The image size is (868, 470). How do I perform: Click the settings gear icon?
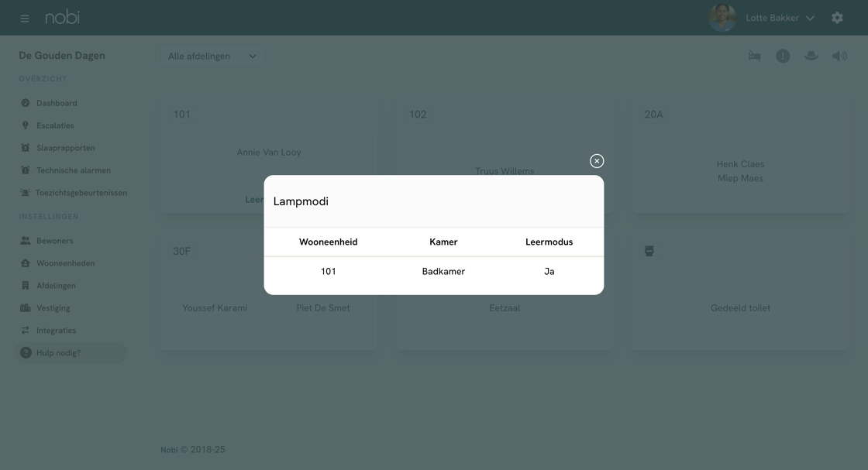coord(837,18)
